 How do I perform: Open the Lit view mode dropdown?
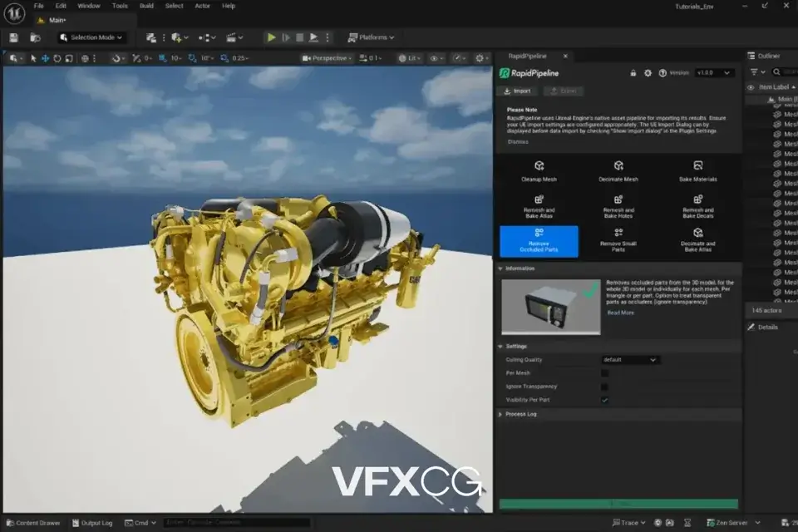tap(409, 58)
